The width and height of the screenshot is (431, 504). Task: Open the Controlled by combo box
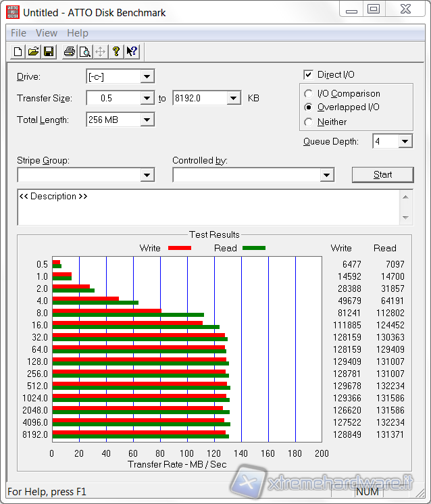coord(328,175)
